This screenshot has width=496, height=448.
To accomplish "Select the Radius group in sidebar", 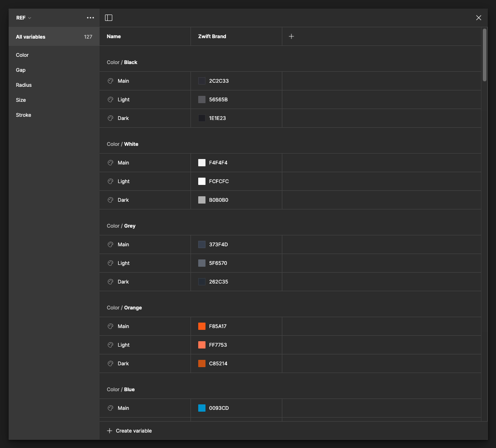I will (x=24, y=85).
